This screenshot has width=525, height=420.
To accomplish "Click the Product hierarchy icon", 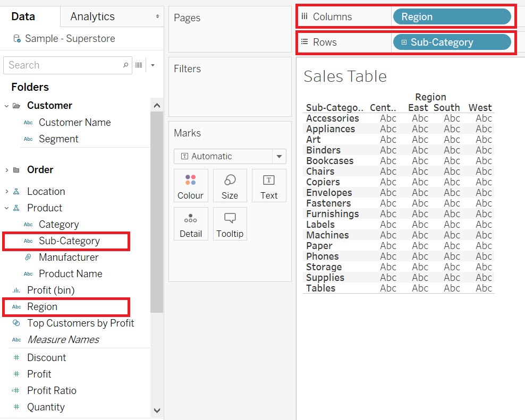I will pyautogui.click(x=16, y=208).
